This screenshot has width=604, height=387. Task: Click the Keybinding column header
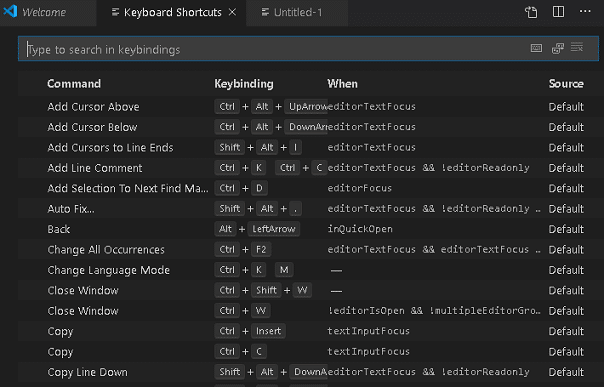[244, 84]
